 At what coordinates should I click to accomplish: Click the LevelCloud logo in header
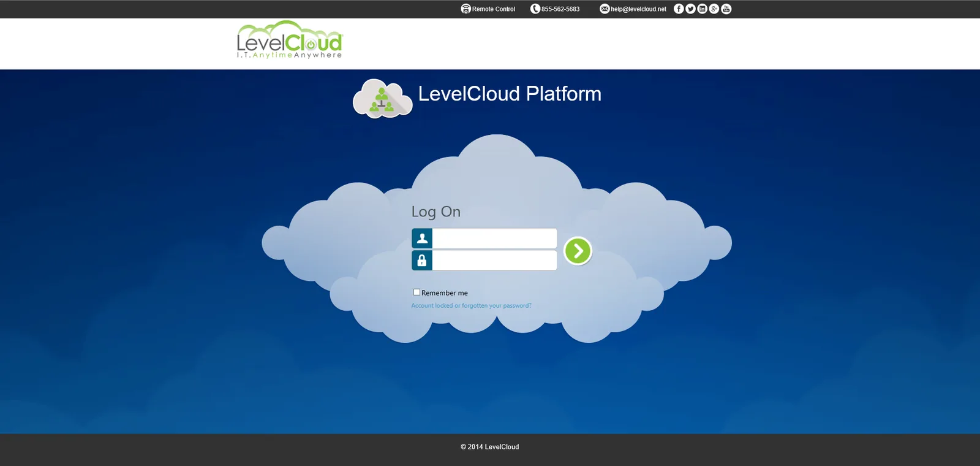coord(290,40)
